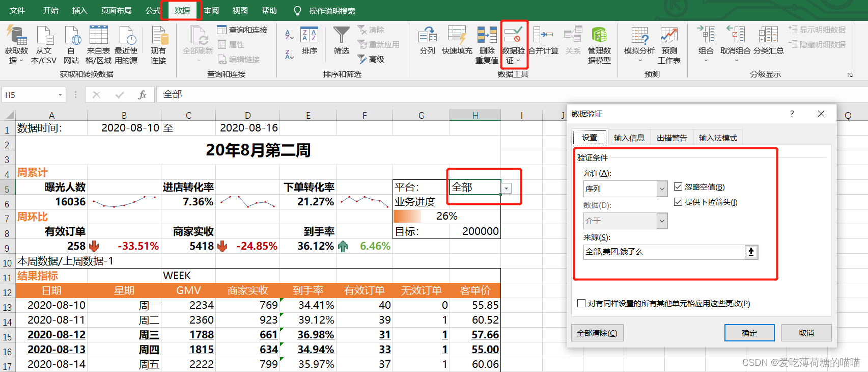Click 数据验证 icon

pyautogui.click(x=513, y=34)
